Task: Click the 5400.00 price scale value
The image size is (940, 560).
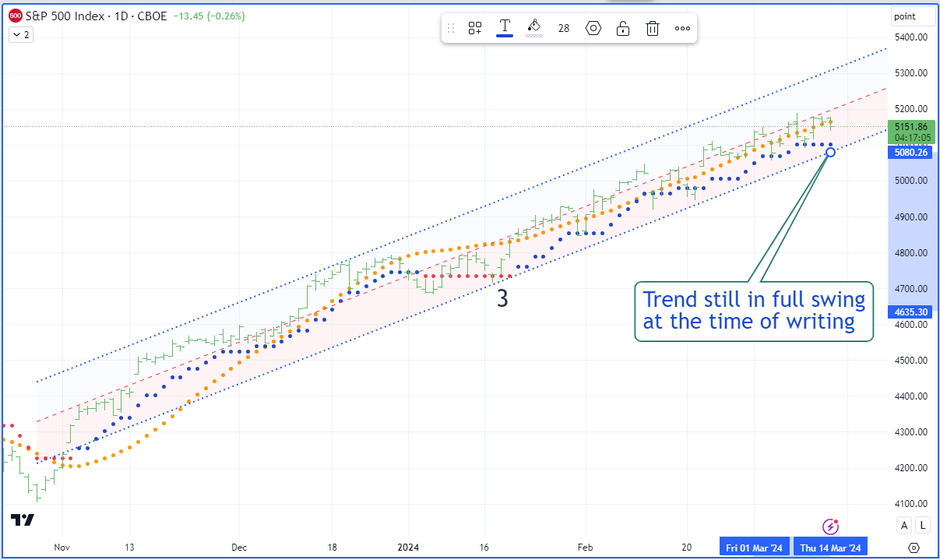Action: 911,37
